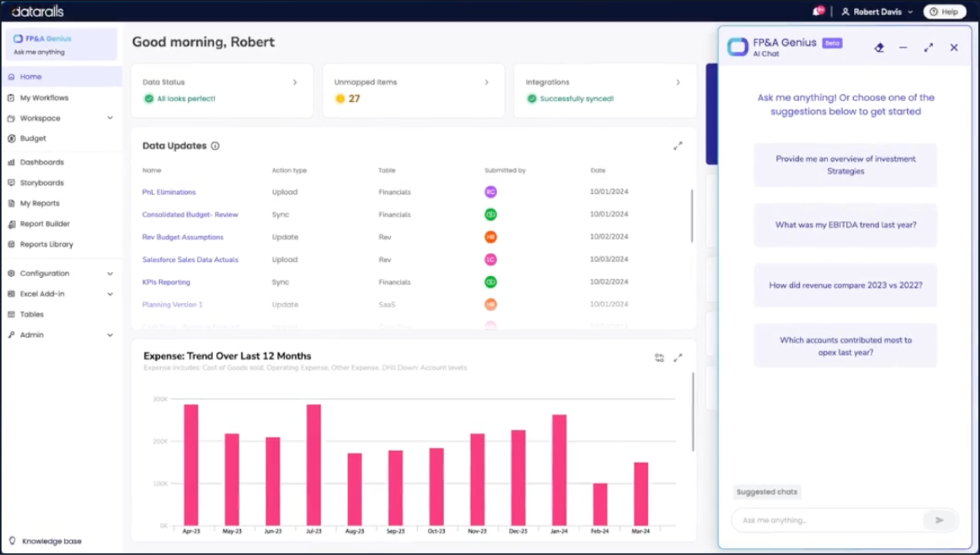
Task: Click the eraser clear-chat icon
Action: pos(879,48)
